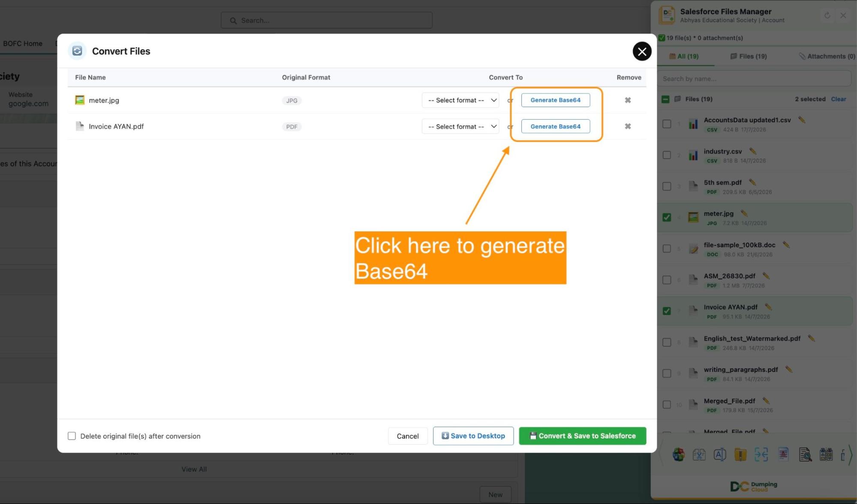The height and width of the screenshot is (504, 857).
Task: Check the 5th sem.pdf checkbox
Action: pyautogui.click(x=667, y=186)
